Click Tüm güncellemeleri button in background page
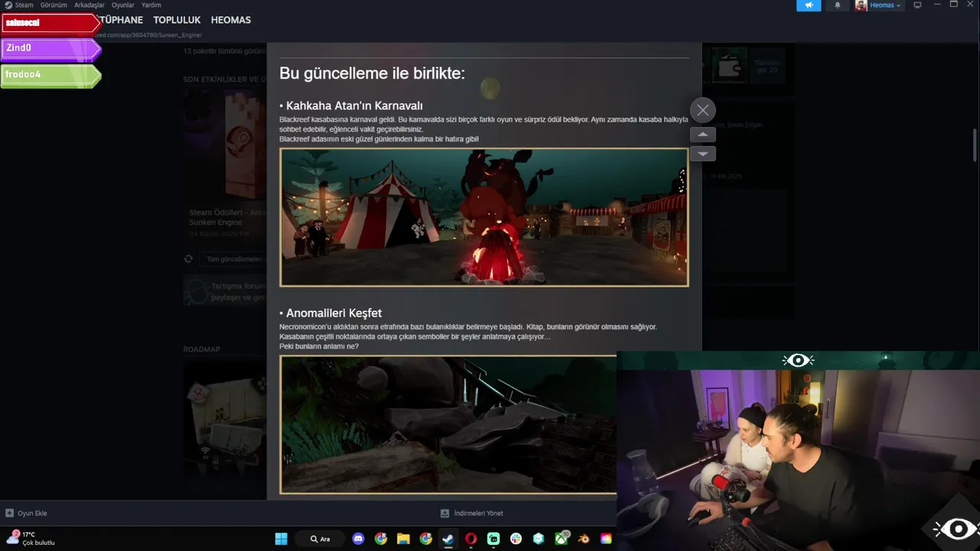The width and height of the screenshot is (980, 551). coord(234,259)
